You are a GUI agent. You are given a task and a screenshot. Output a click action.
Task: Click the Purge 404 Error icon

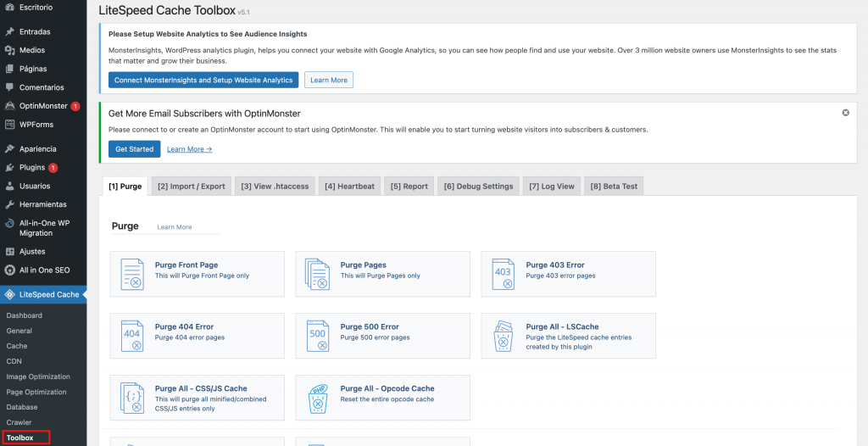tap(132, 336)
